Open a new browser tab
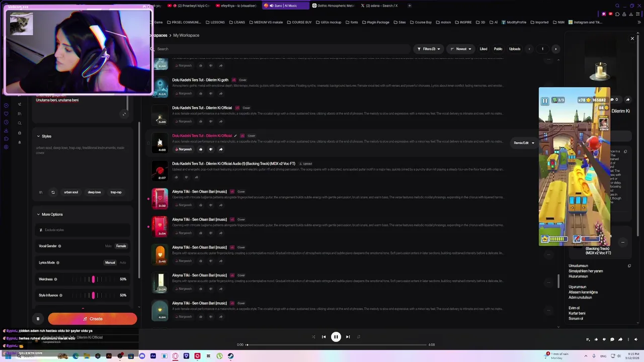 pyautogui.click(x=410, y=6)
